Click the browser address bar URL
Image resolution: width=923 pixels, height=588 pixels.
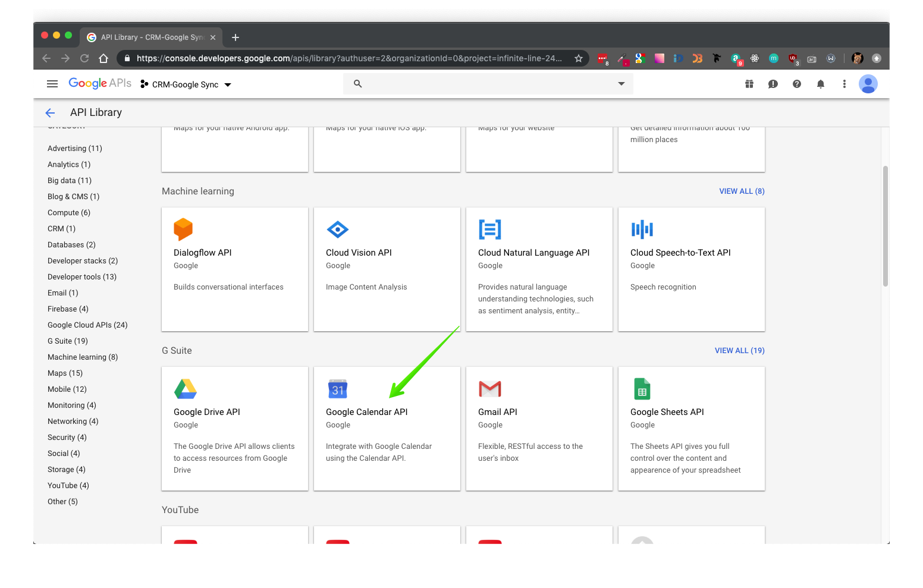349,58
